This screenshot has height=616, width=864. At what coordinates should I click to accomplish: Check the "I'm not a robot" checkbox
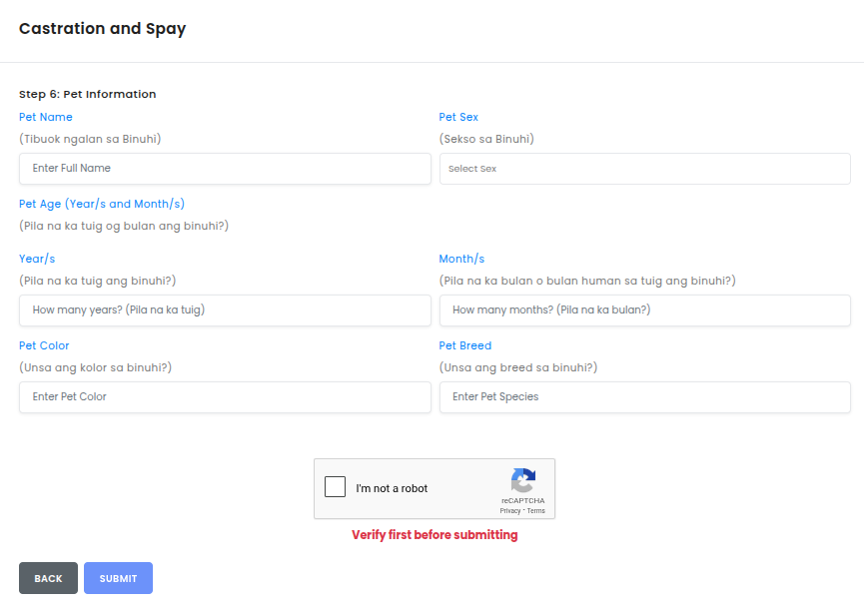(336, 487)
